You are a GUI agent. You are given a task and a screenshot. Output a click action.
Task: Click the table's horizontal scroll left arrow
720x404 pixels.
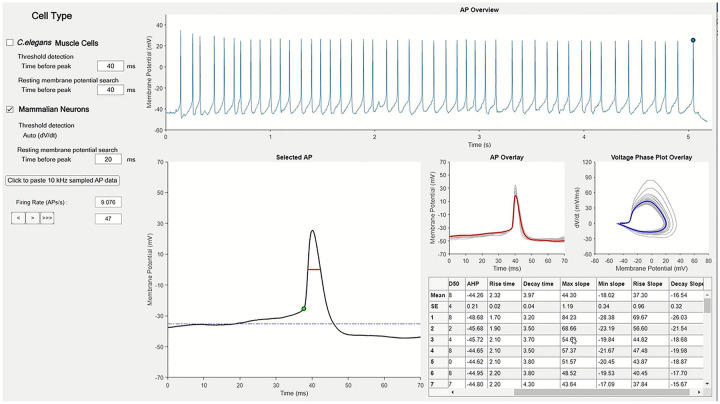tap(452, 392)
